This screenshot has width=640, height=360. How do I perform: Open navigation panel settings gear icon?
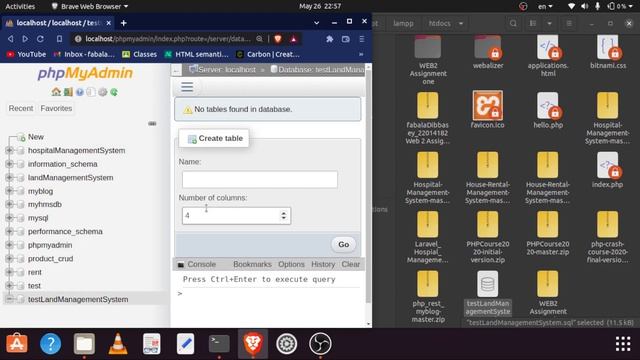(x=102, y=92)
